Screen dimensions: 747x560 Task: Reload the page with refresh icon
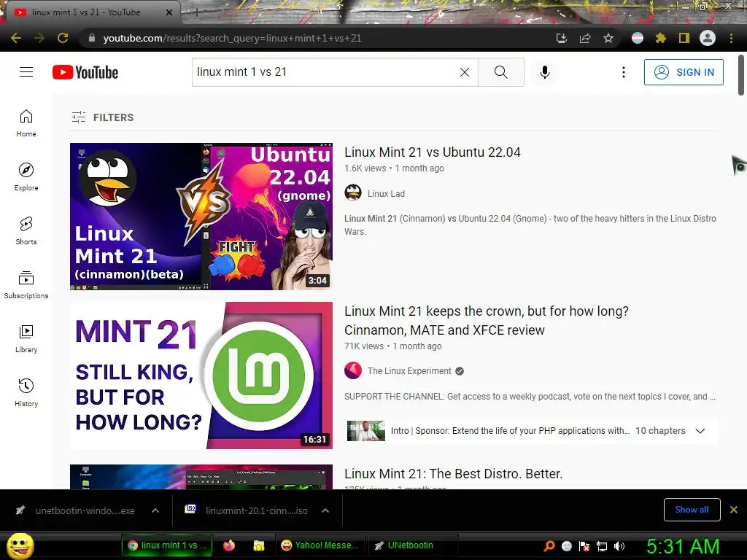point(63,38)
